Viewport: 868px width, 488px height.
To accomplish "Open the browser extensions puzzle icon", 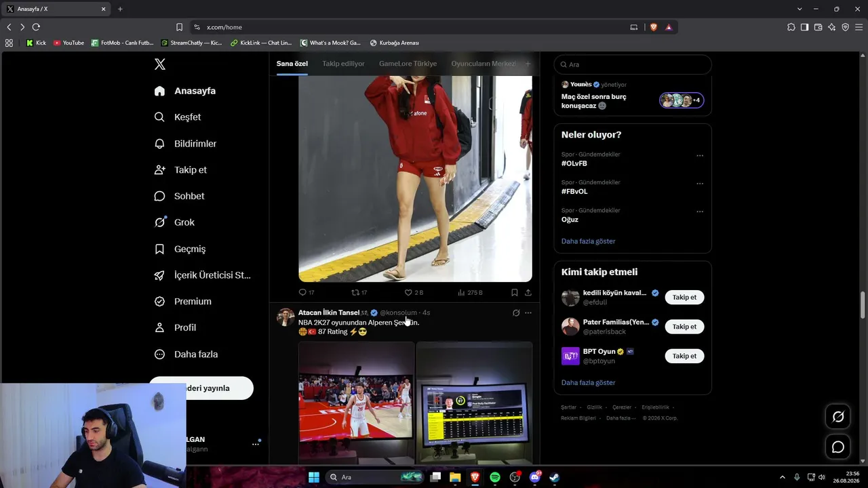I will (791, 27).
